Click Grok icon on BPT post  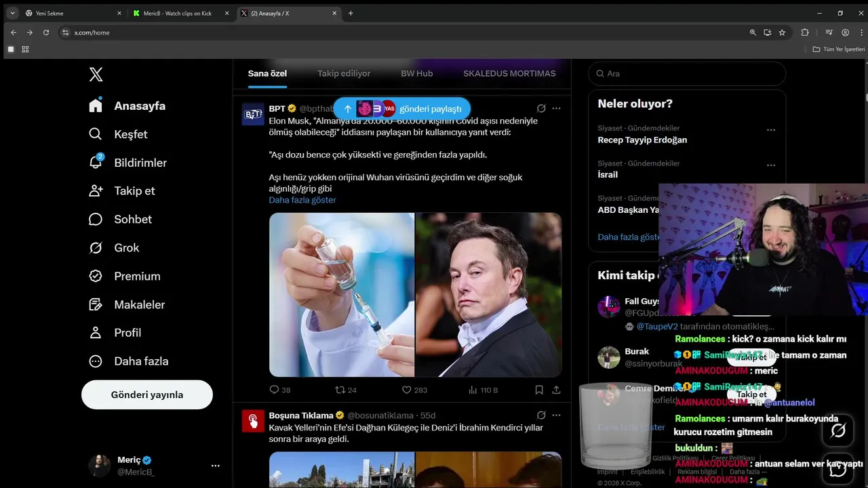pos(541,108)
